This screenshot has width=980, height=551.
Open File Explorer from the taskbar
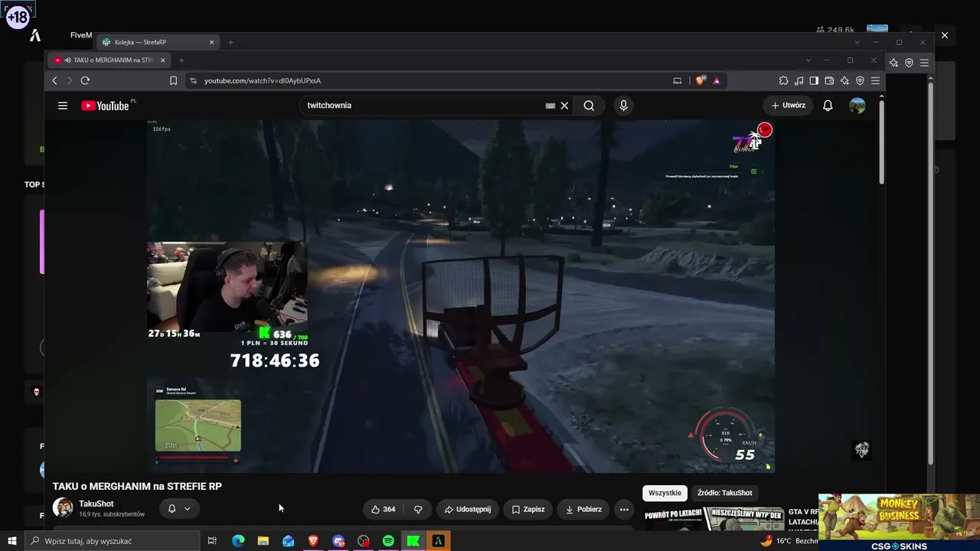point(263,541)
